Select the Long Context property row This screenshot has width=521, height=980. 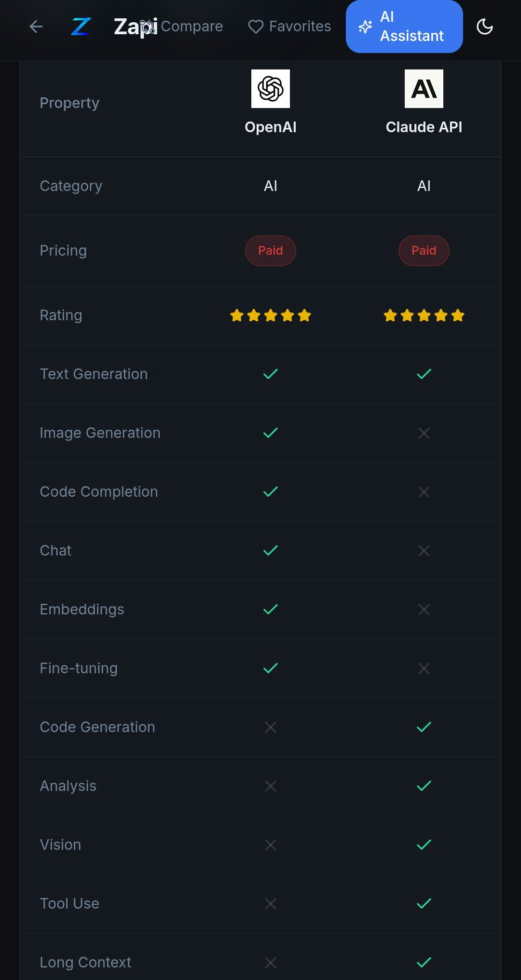pos(85,962)
